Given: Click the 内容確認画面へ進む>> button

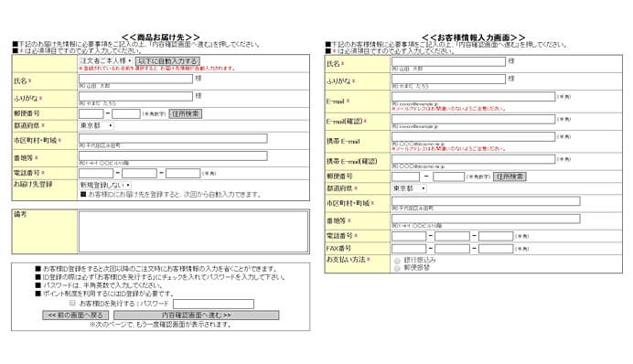Looking at the screenshot, I should pos(196,316).
